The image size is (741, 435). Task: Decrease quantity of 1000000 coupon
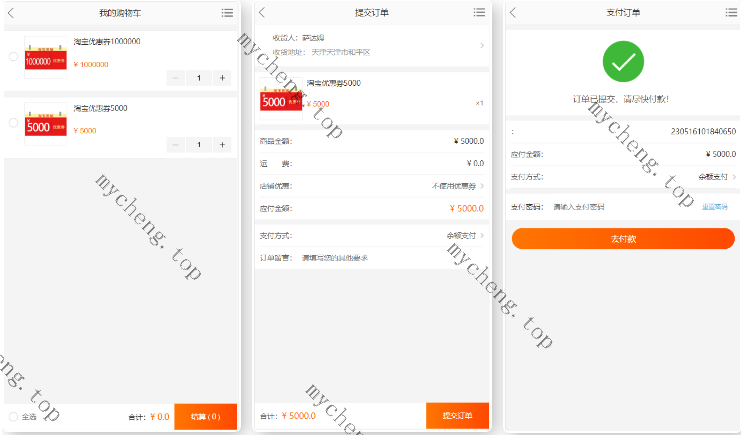(x=175, y=78)
